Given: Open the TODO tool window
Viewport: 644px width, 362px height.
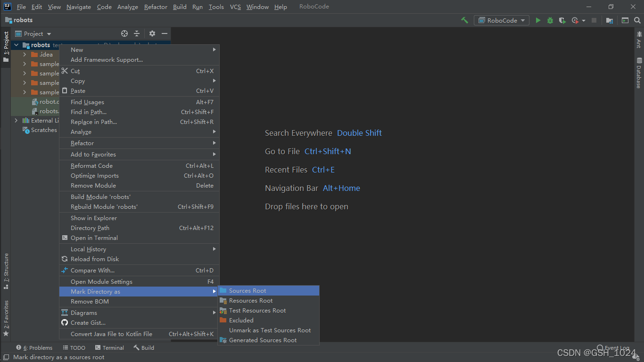Looking at the screenshot, I should (74, 348).
